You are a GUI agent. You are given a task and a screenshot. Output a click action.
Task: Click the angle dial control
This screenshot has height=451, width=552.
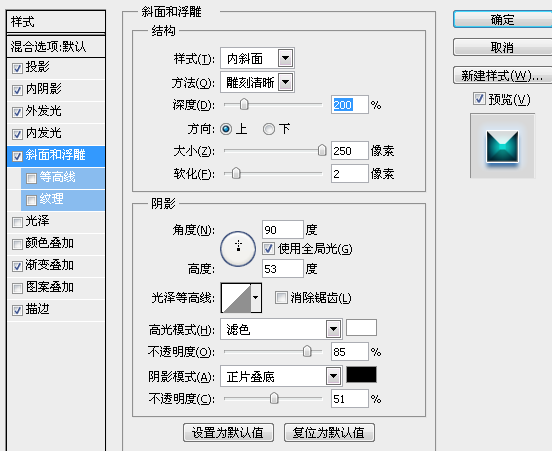[x=238, y=249]
